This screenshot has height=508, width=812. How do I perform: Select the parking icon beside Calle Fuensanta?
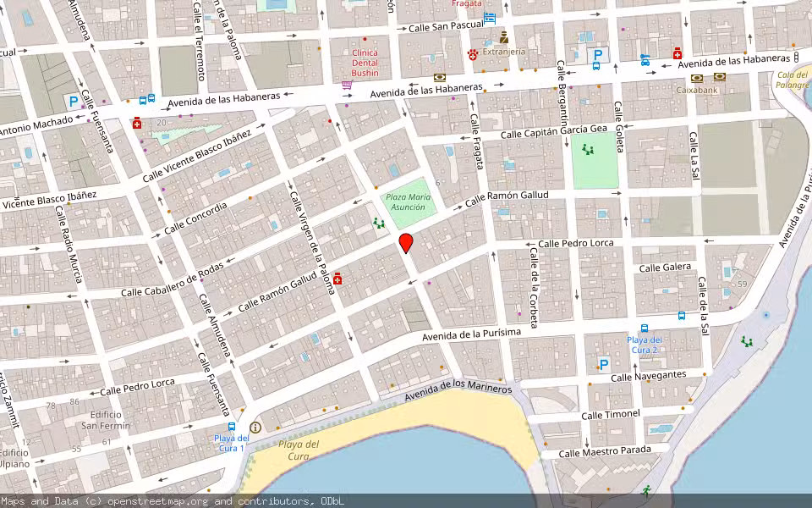[x=74, y=101]
